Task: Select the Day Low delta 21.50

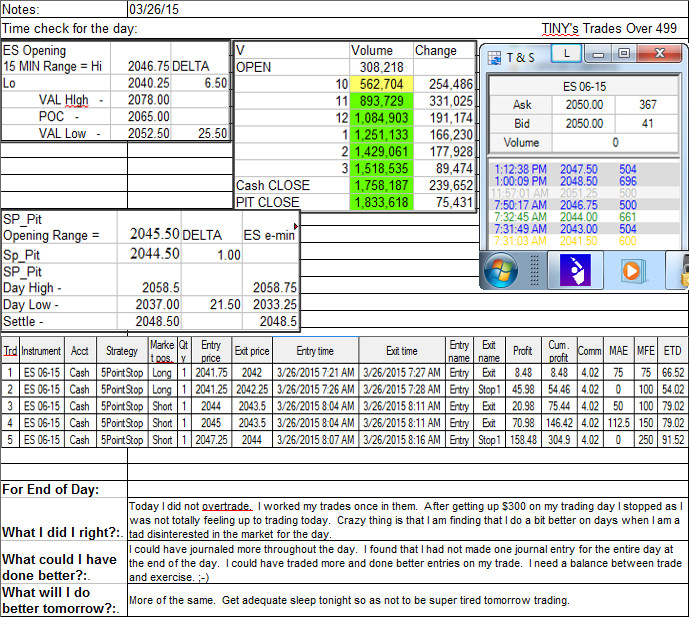Action: tap(225, 304)
